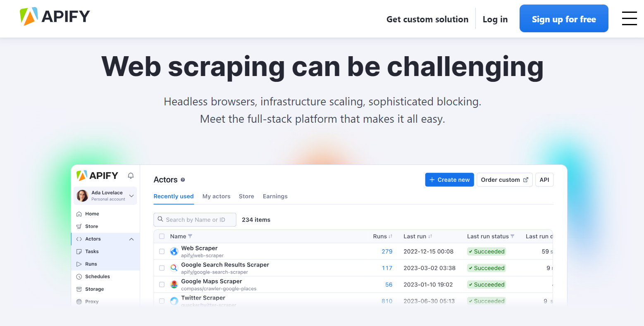Click the 117 runs count
The height and width of the screenshot is (326, 644).
pyautogui.click(x=387, y=268)
